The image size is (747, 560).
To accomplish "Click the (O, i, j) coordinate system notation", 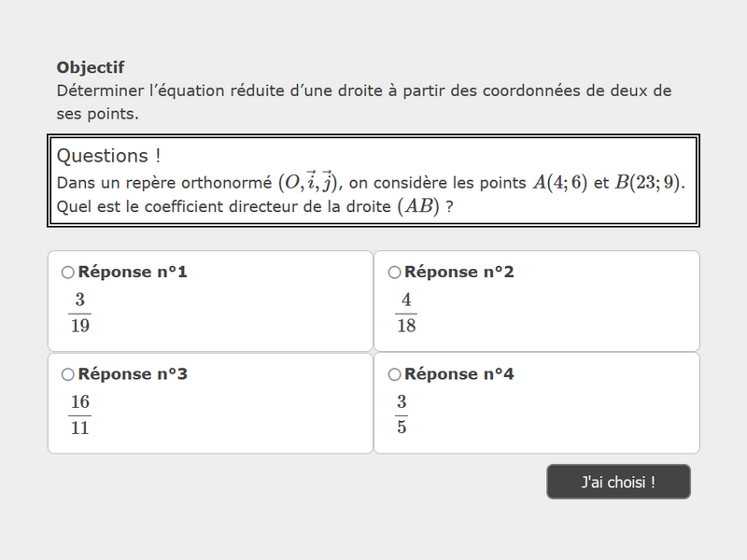I will click(310, 182).
